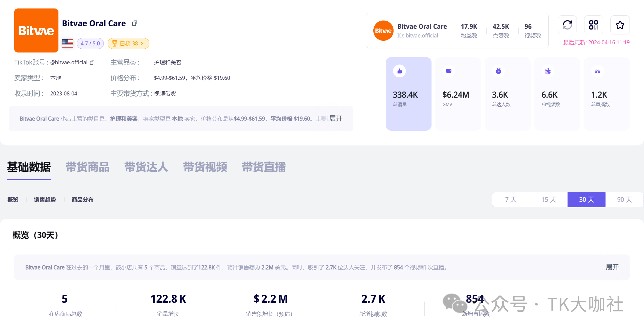Click the total livestreams icon card
This screenshot has width=644, height=330.
coord(607,94)
